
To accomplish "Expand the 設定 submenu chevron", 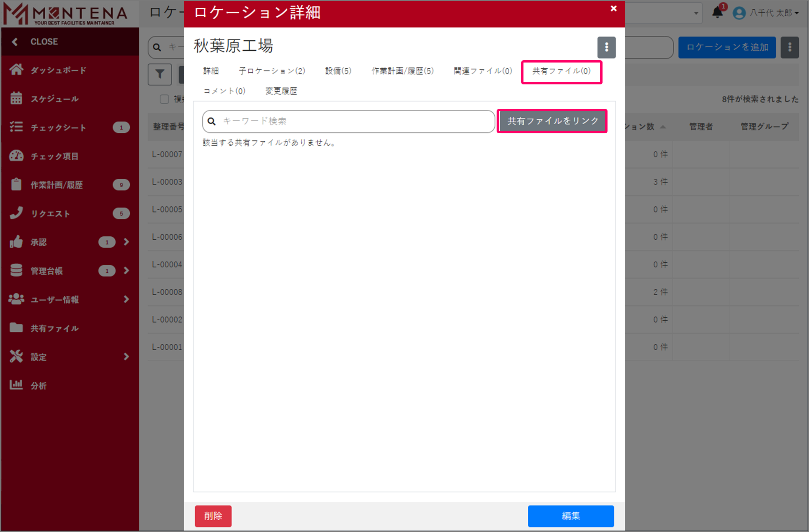I will tap(126, 356).
